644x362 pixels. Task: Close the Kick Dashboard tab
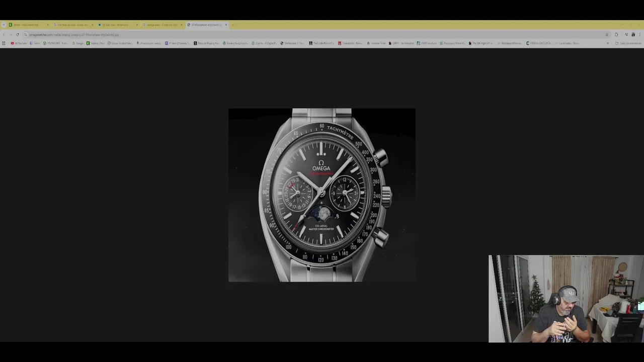click(x=48, y=25)
